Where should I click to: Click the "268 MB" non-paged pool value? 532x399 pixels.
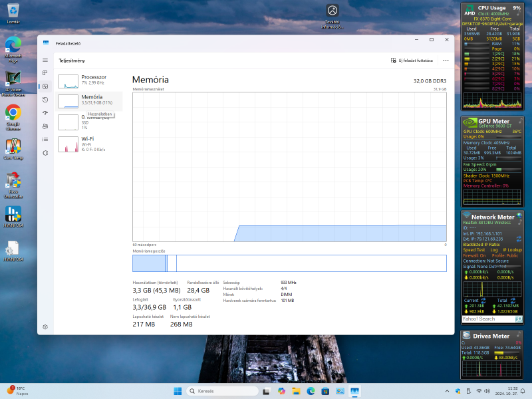pyautogui.click(x=181, y=325)
